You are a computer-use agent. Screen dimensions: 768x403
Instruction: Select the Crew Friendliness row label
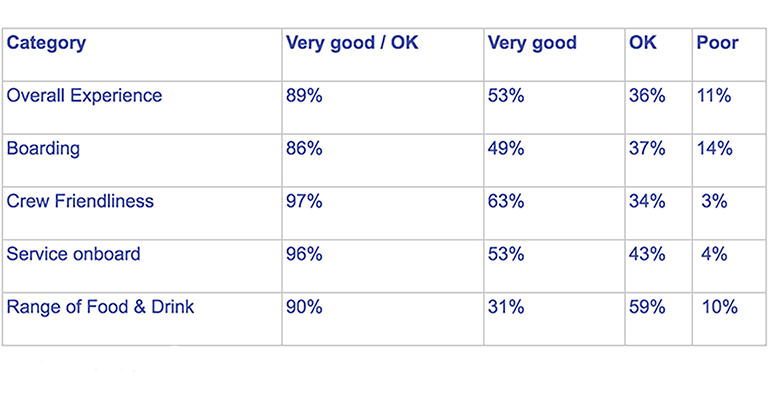tap(80, 201)
